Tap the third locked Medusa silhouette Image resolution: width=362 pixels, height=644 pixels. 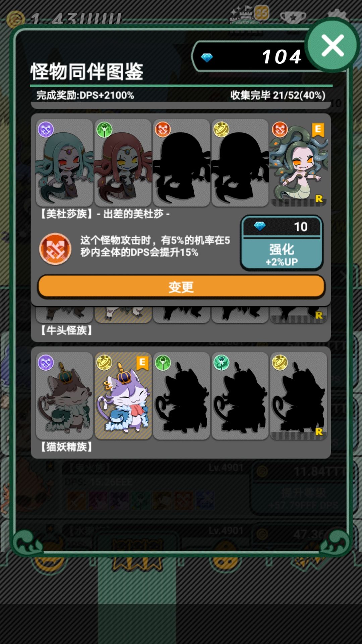click(x=181, y=163)
